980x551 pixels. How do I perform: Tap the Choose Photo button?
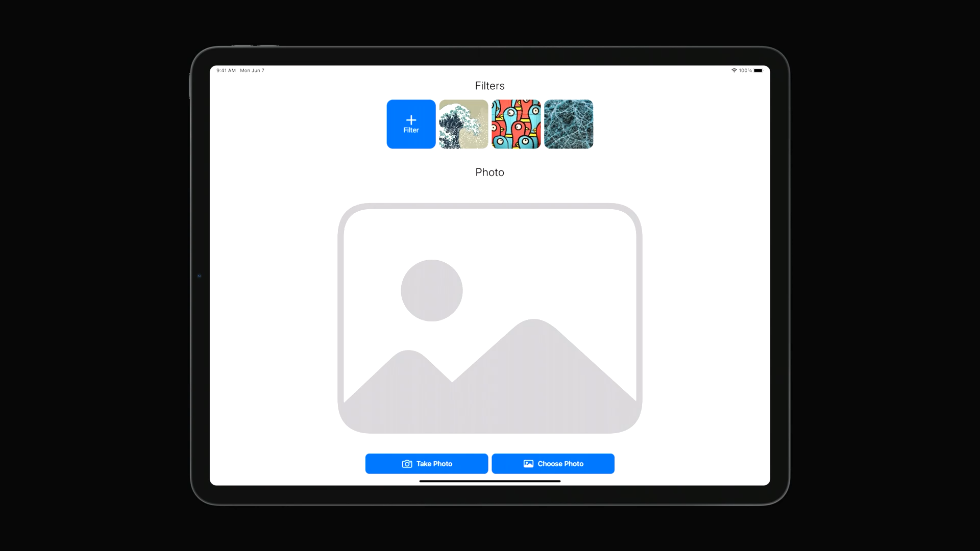(x=553, y=464)
